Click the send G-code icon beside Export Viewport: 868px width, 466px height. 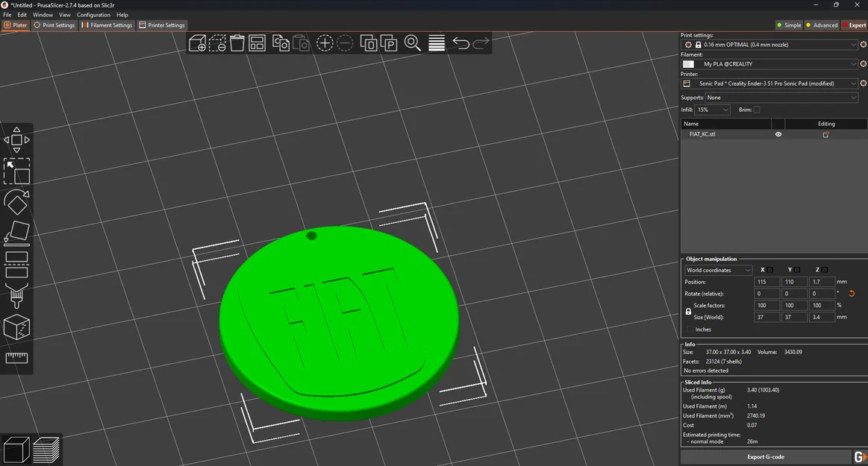tap(860, 456)
